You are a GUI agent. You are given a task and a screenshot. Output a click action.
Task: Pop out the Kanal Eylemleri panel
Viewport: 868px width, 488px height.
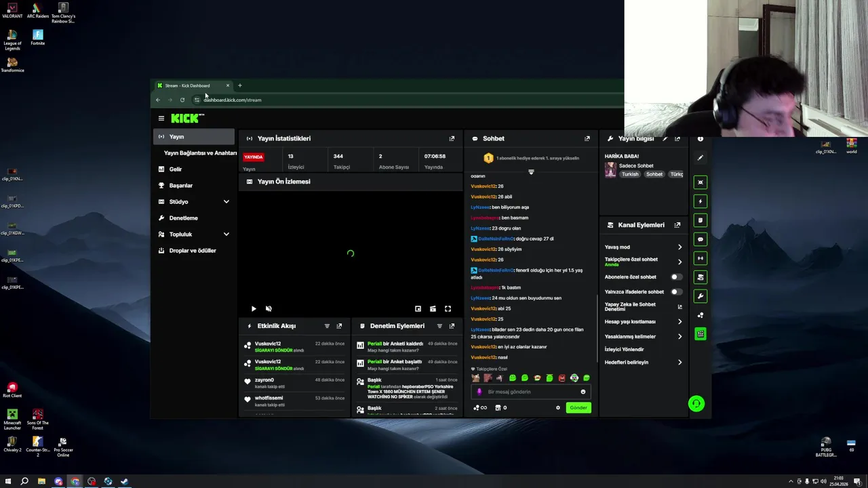677,225
